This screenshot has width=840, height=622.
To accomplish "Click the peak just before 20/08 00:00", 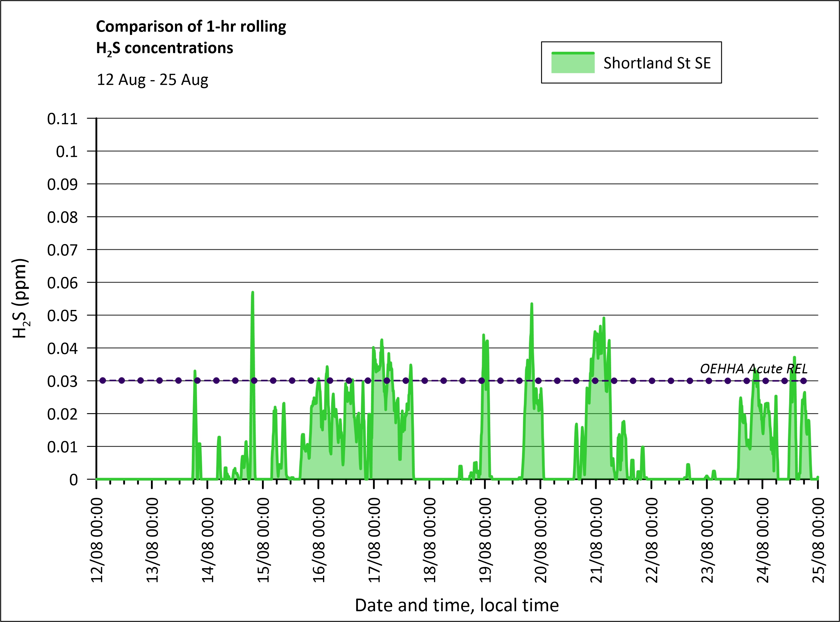I will pyautogui.click(x=531, y=304).
